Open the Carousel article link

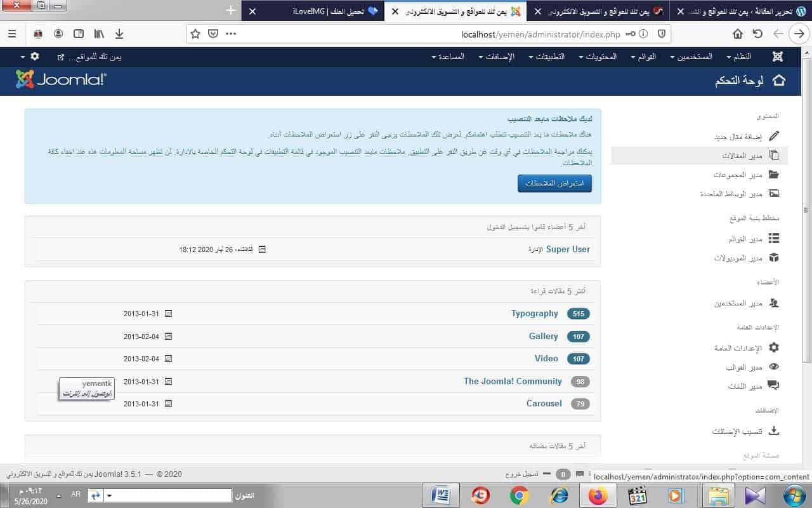pos(544,403)
